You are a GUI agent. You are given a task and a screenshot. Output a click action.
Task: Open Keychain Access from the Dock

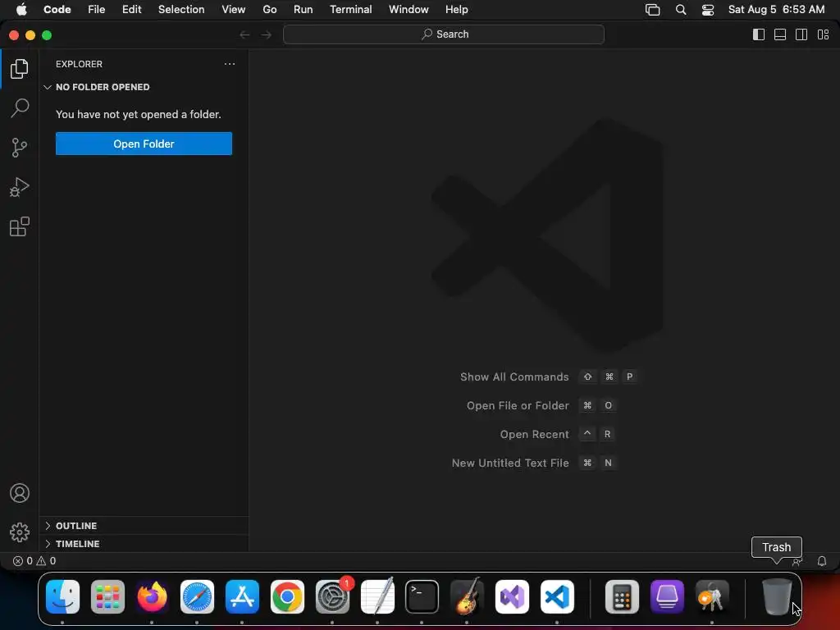coord(712,596)
